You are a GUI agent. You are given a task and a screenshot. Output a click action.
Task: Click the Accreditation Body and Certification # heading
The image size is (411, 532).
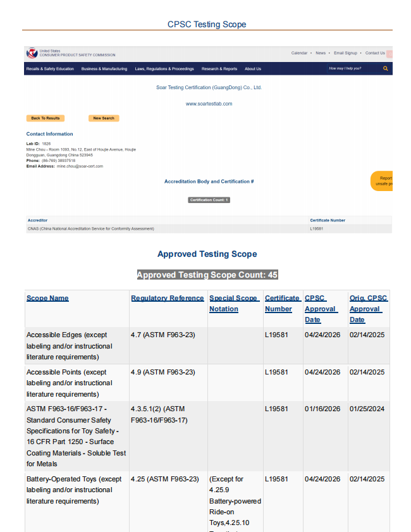coord(209,182)
